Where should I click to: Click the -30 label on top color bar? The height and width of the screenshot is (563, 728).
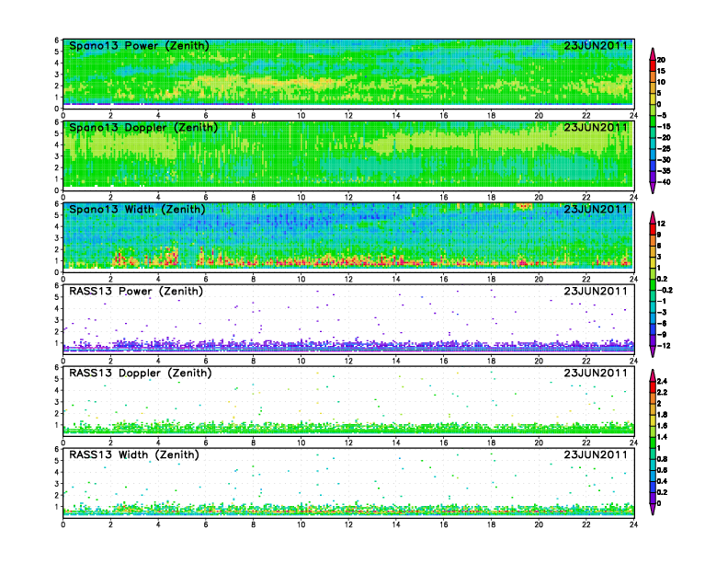664,160
